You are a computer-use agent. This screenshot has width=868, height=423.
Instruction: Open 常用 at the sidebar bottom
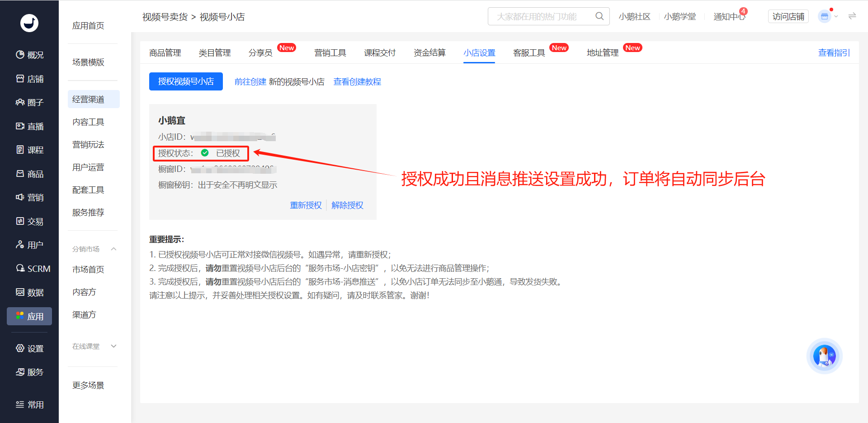[29, 404]
